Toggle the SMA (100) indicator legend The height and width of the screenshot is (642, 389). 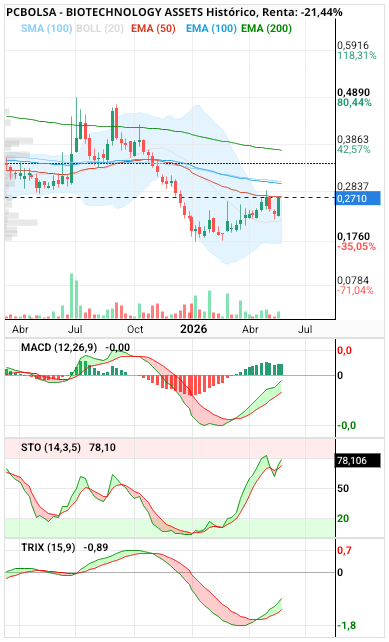pyautogui.click(x=46, y=29)
